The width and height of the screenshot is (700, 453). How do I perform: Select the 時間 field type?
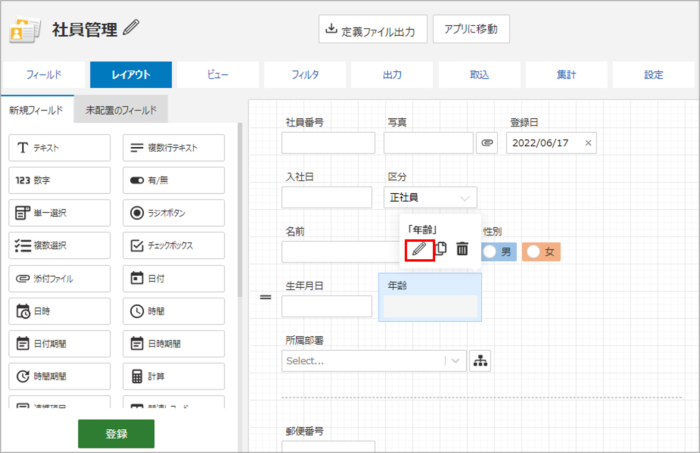(174, 311)
